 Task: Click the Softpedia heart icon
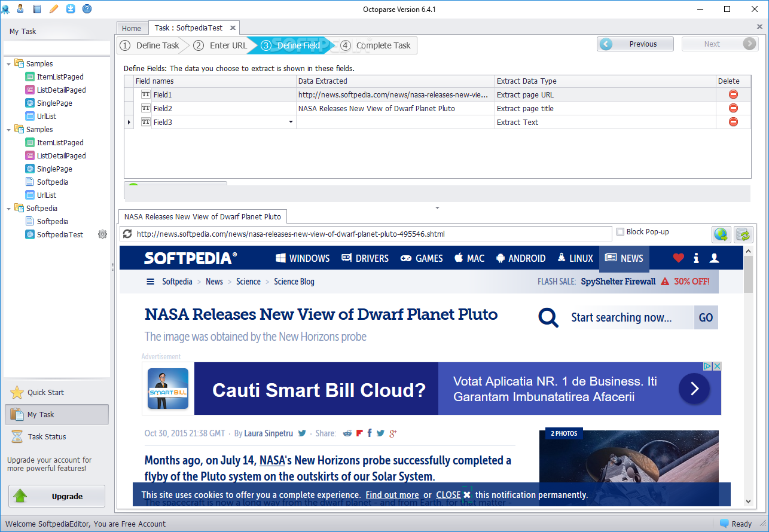678,258
